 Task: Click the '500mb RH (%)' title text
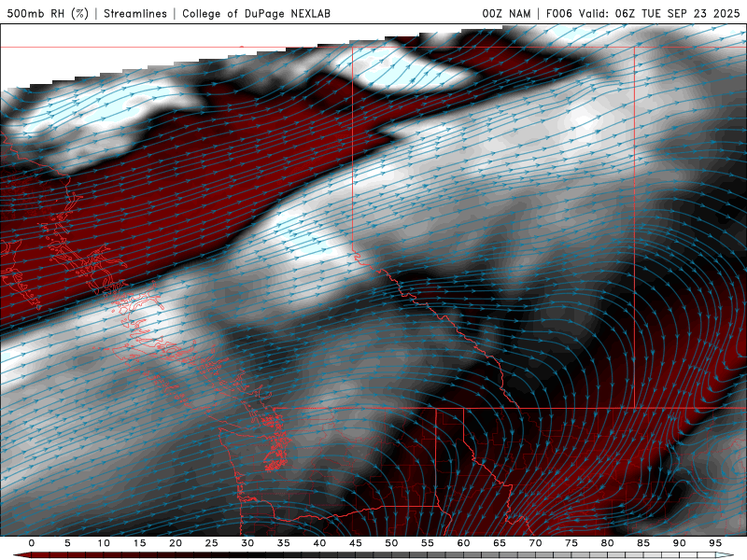48,13
